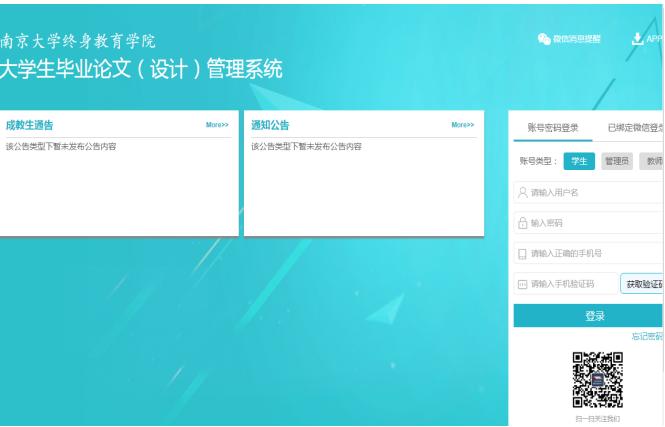Click the user icon in username field
665x427 pixels.
522,192
